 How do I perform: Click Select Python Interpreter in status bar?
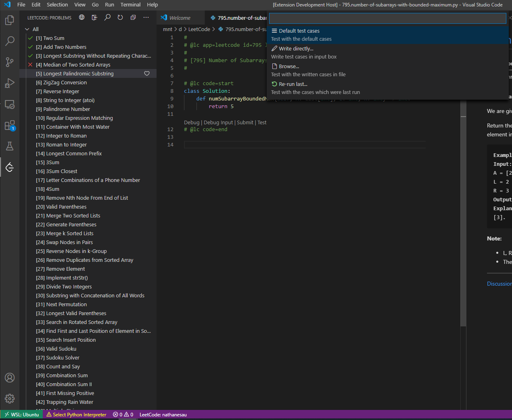pyautogui.click(x=76, y=415)
